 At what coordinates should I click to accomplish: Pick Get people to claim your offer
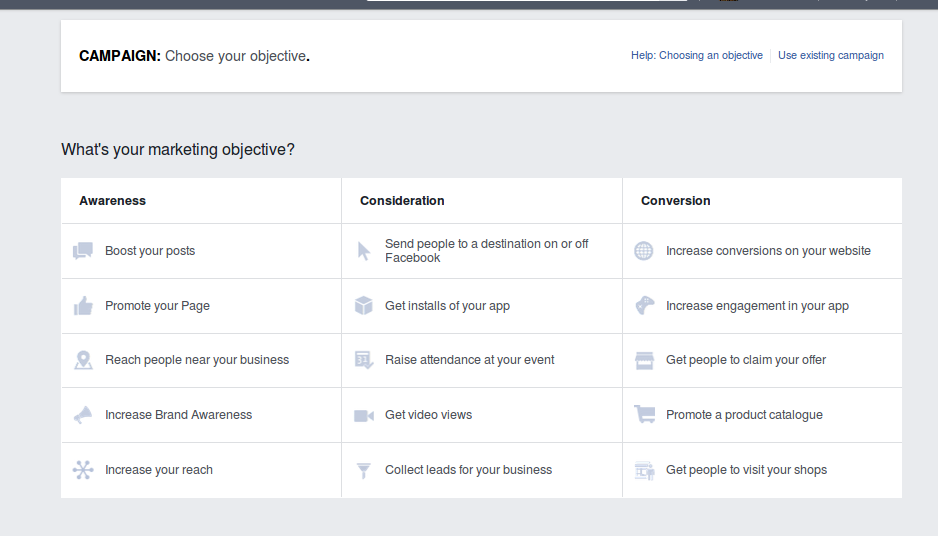coord(746,360)
